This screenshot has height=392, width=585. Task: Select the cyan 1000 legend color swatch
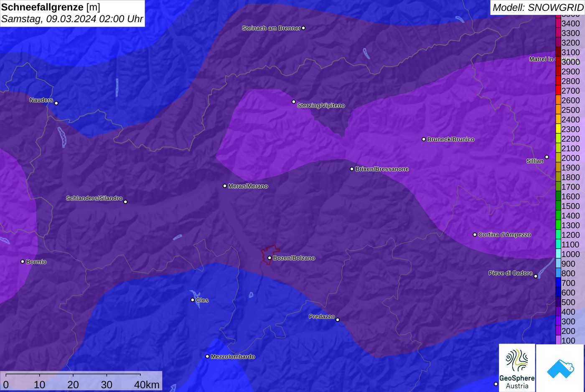coord(558,254)
